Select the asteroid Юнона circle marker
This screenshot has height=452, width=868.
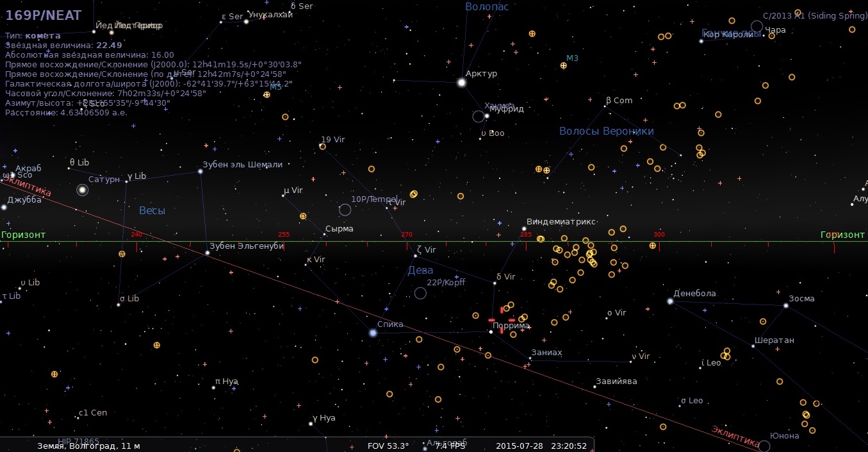point(764,446)
